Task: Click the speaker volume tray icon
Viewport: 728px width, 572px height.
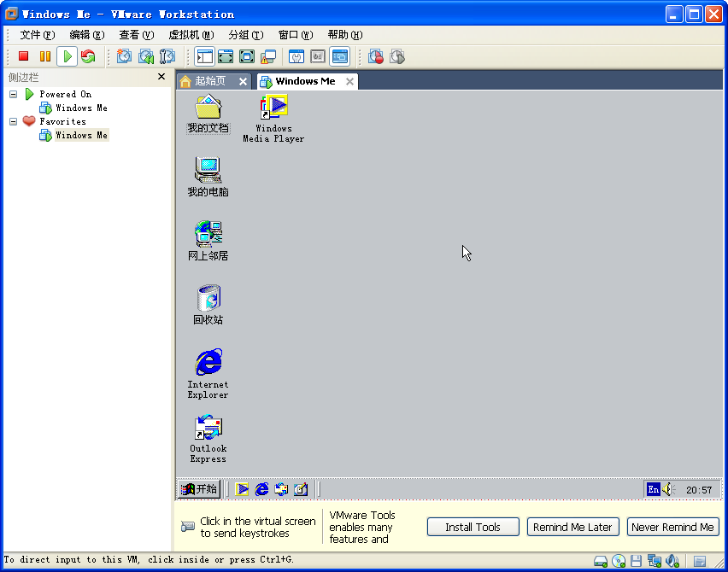Action: [668, 489]
